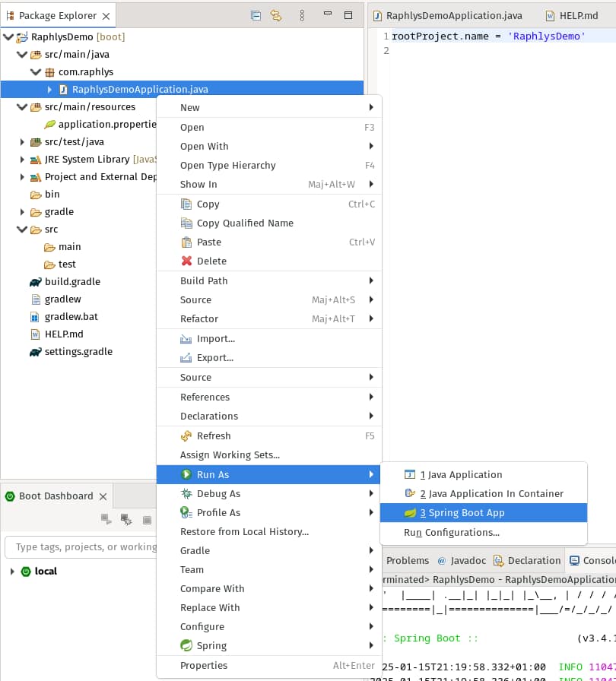Click the stop icon in Boot Dashboard toolbar
The height and width of the screenshot is (681, 616).
147,520
